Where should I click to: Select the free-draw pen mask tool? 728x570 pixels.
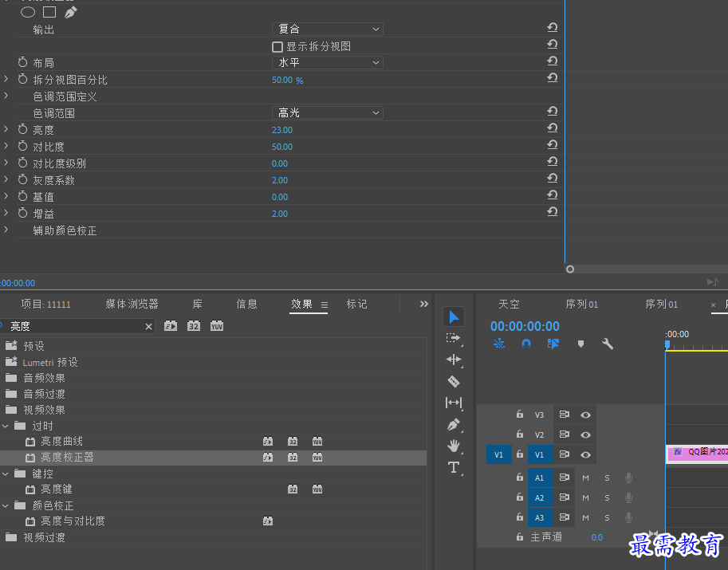71,13
